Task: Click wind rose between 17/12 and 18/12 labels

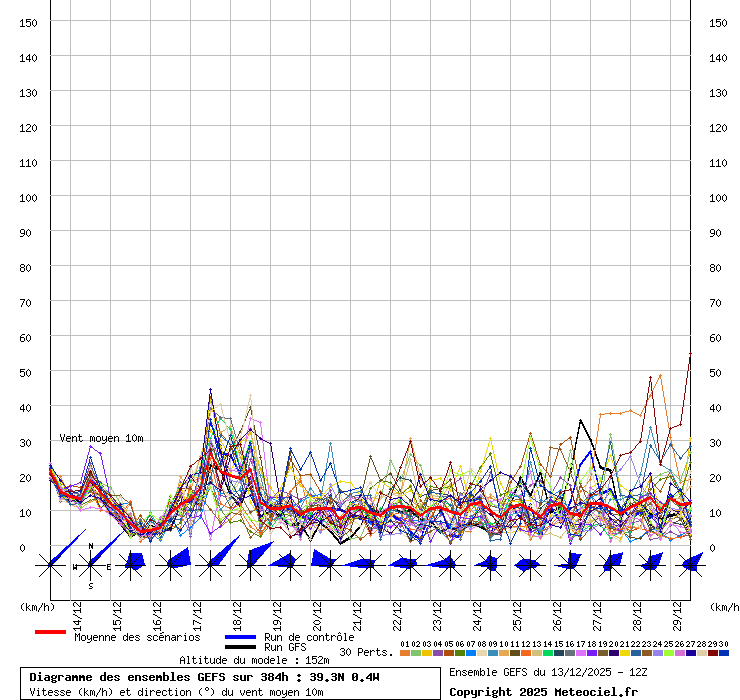Action: coord(211,565)
